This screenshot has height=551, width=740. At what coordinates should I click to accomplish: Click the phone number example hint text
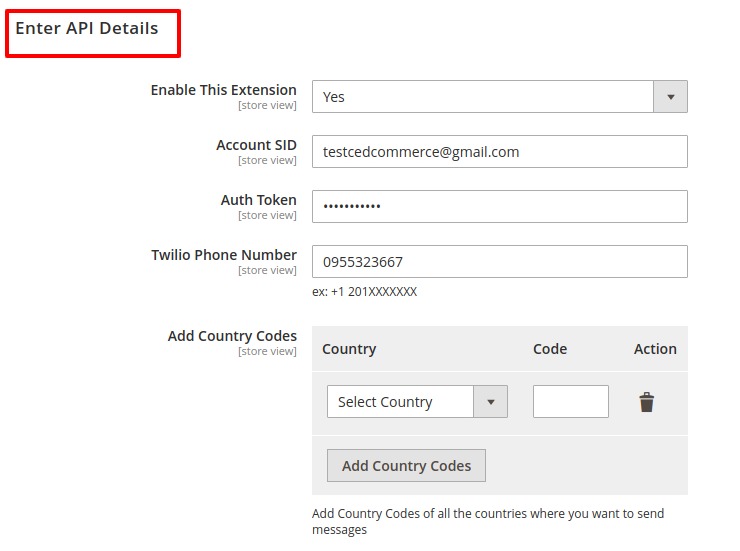[364, 292]
